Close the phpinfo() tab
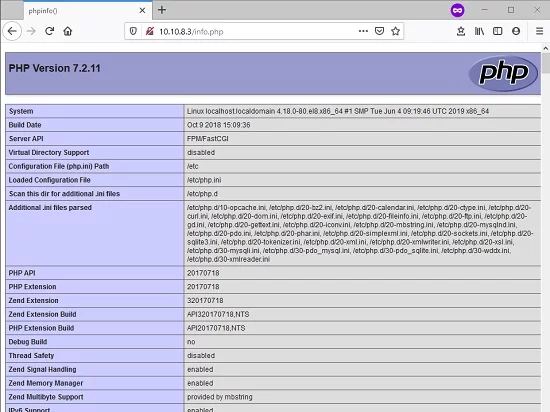 pos(142,11)
